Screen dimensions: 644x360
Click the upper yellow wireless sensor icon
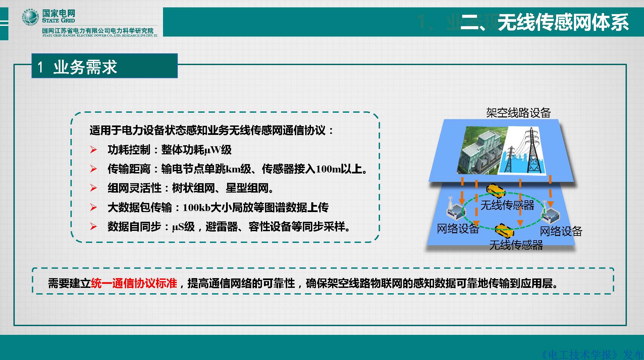coord(496,191)
